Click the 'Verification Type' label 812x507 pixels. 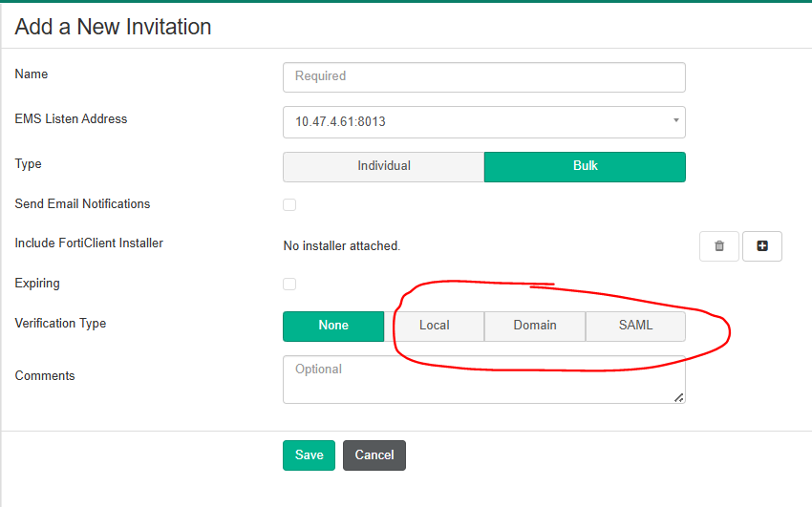pos(60,324)
